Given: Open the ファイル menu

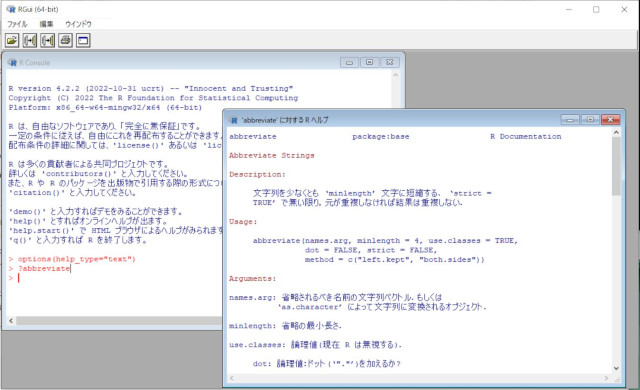Looking at the screenshot, I should point(17,24).
